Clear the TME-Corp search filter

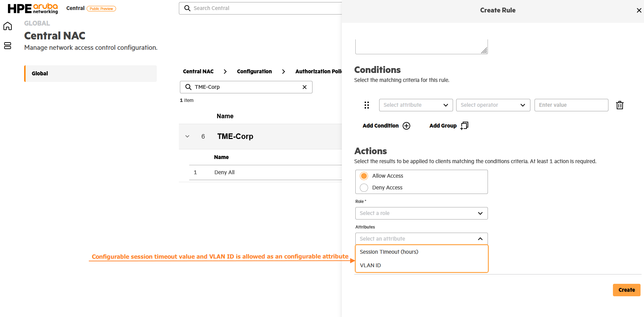pyautogui.click(x=305, y=87)
